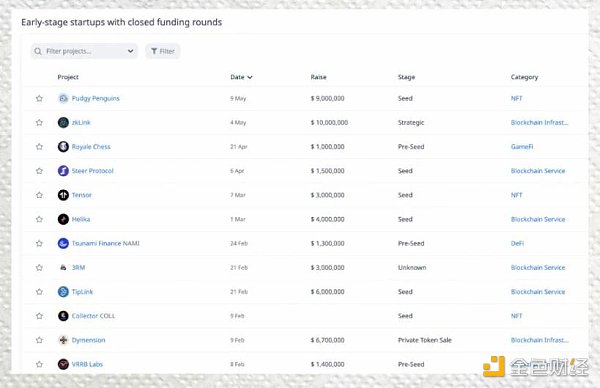Focus the Filter projects search field

click(x=84, y=51)
